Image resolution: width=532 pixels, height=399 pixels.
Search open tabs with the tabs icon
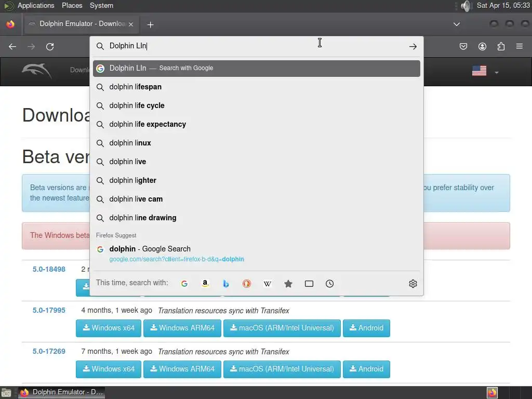tap(309, 284)
